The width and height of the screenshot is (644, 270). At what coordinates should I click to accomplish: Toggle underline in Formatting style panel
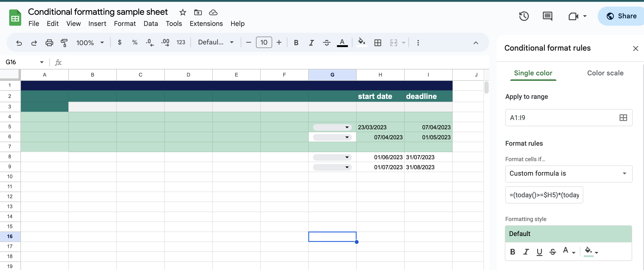[x=539, y=252]
